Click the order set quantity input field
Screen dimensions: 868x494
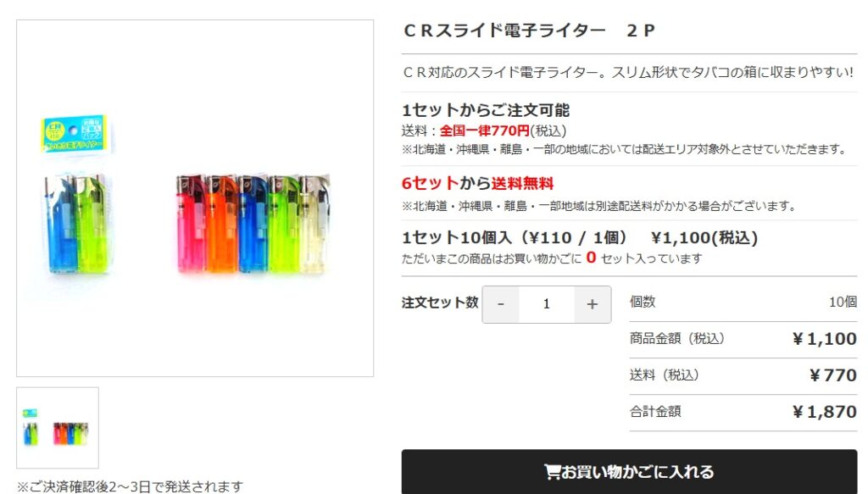pos(547,304)
